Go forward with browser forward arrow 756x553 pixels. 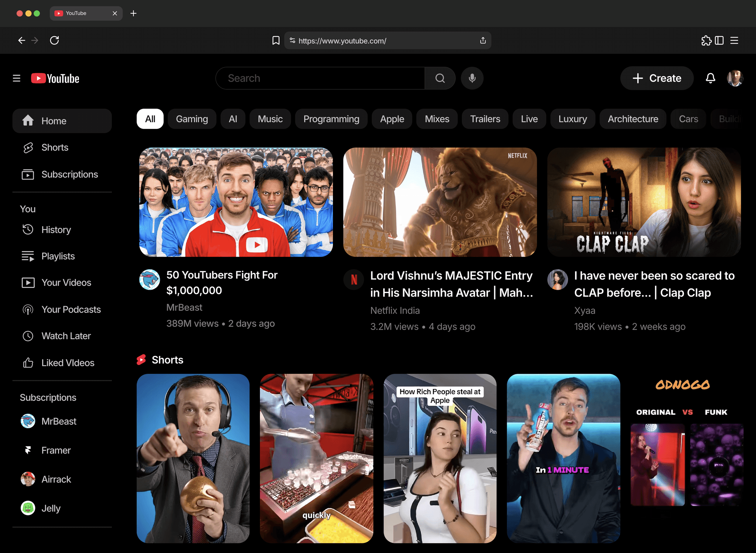coord(35,40)
